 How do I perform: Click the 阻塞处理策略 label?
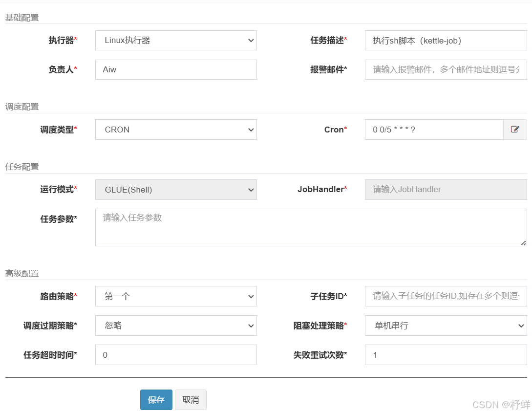[320, 326]
